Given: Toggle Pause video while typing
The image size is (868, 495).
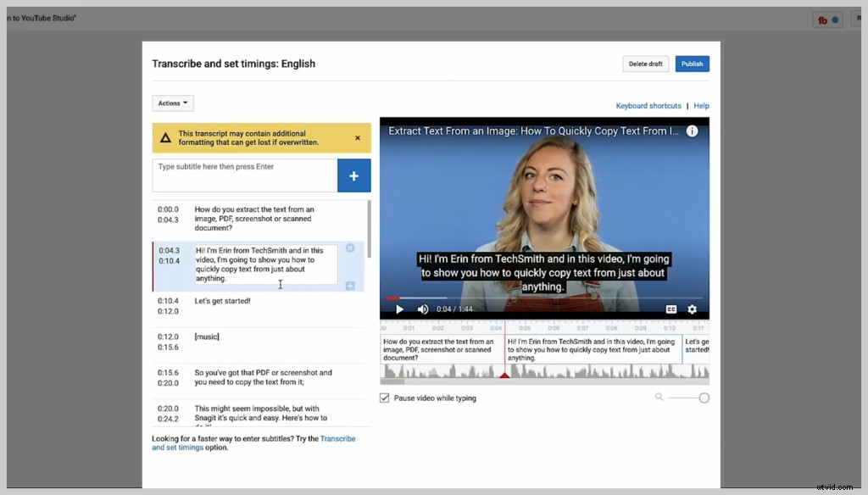Looking at the screenshot, I should coord(385,397).
